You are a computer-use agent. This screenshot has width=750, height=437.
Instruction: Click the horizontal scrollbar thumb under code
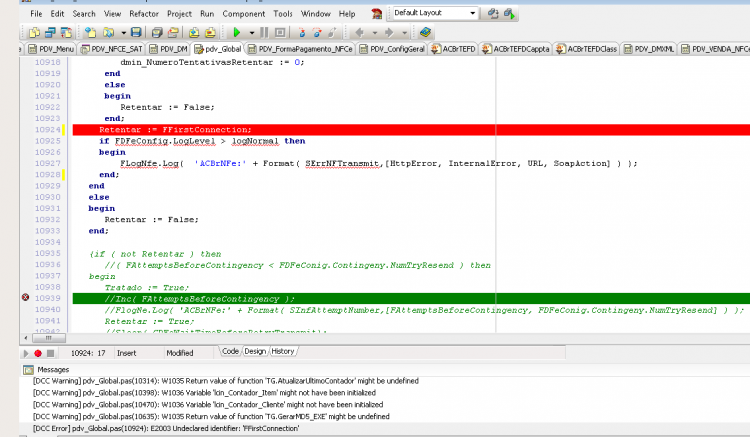tap(48, 338)
